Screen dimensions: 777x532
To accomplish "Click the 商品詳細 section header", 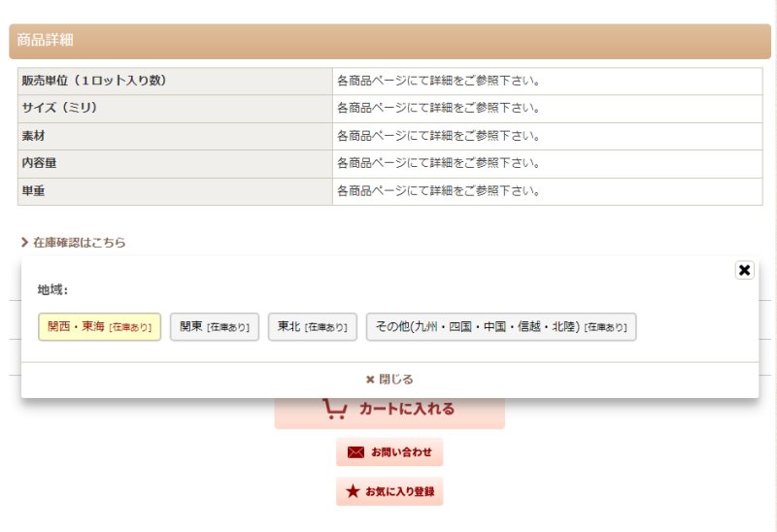I will (x=46, y=41).
